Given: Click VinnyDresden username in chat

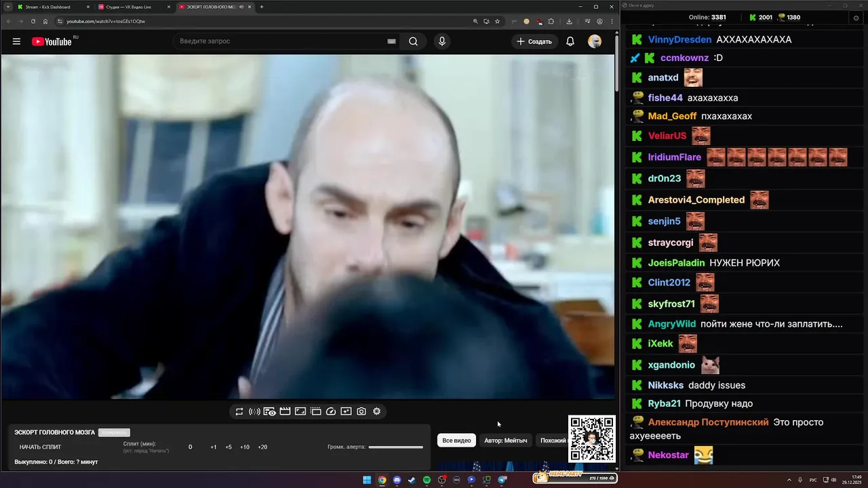Looking at the screenshot, I should coord(679,39).
